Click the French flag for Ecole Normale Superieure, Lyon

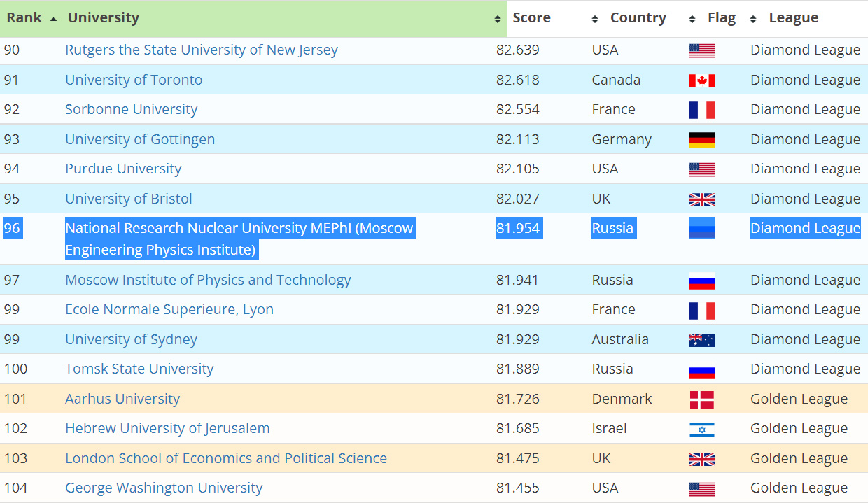pos(701,310)
